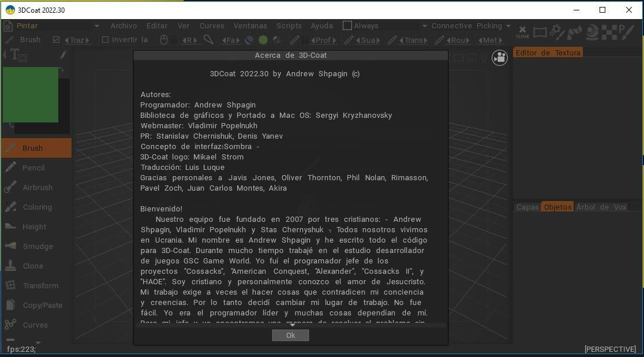Click the R radius slider field
The height and width of the screenshot is (357, 644).
point(189,40)
